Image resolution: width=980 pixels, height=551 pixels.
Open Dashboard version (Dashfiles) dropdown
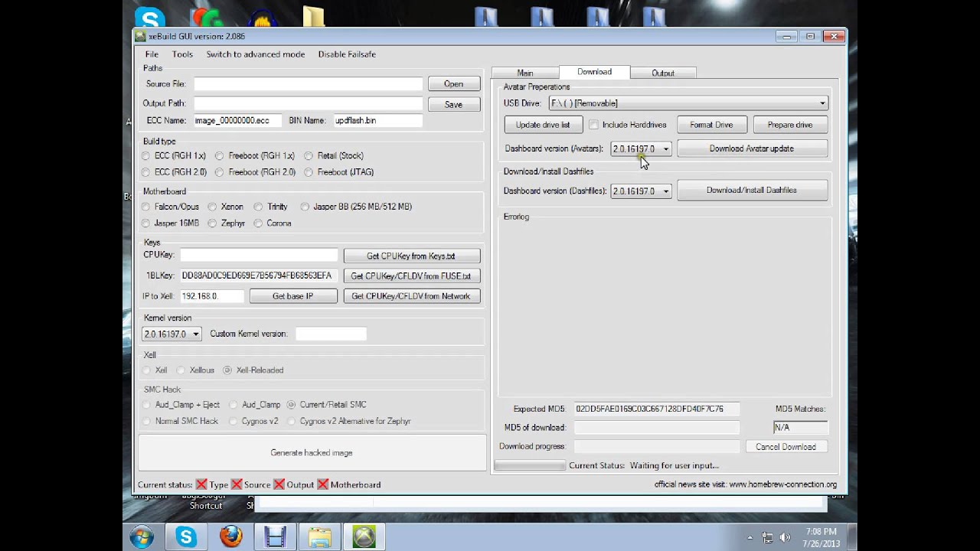pos(665,191)
